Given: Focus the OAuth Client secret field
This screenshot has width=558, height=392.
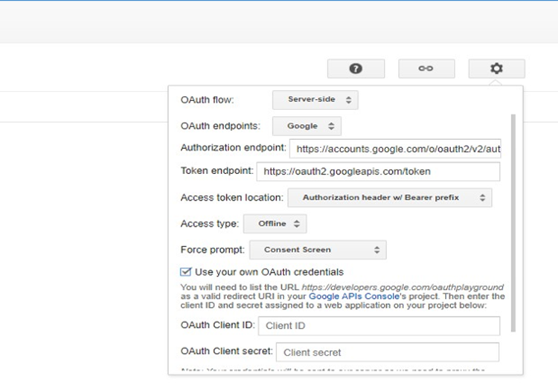Looking at the screenshot, I should [388, 352].
